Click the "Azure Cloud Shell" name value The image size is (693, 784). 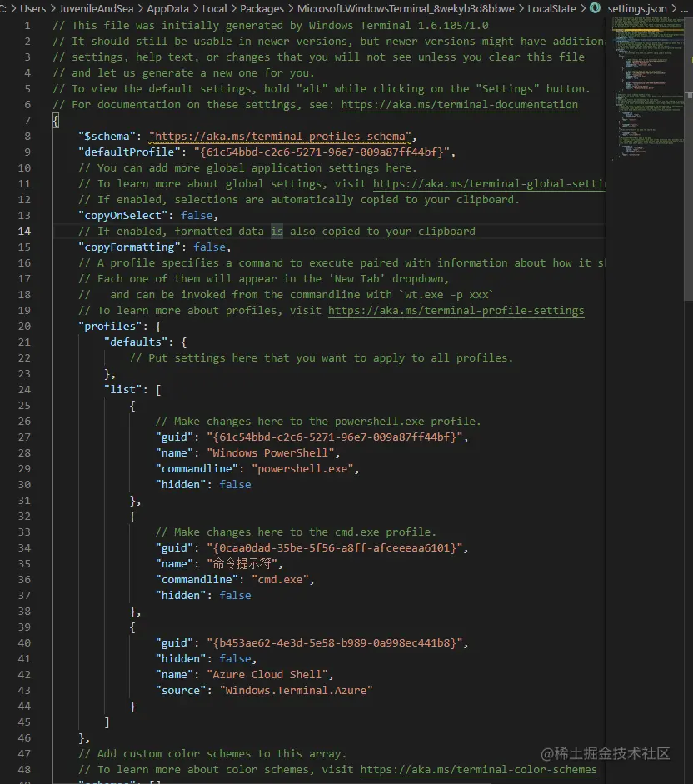click(267, 674)
